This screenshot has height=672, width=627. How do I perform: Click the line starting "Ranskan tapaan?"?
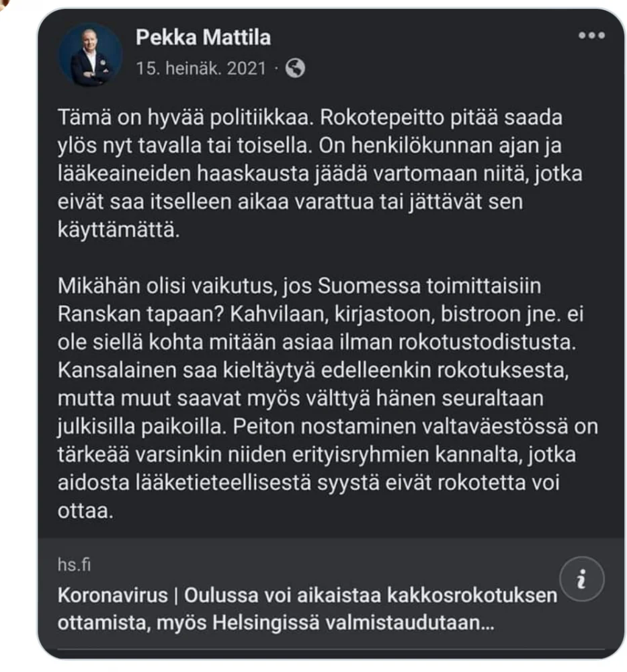tap(316, 315)
